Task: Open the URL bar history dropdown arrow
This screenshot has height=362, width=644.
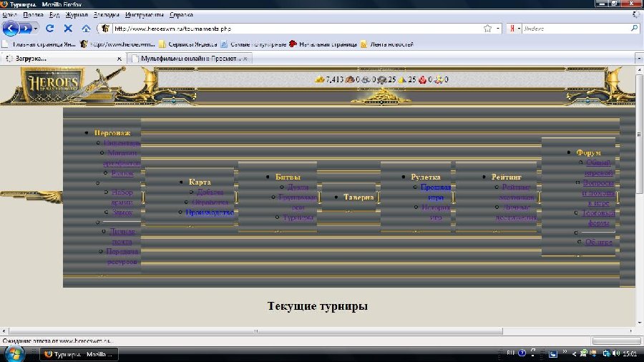Action: [x=498, y=29]
